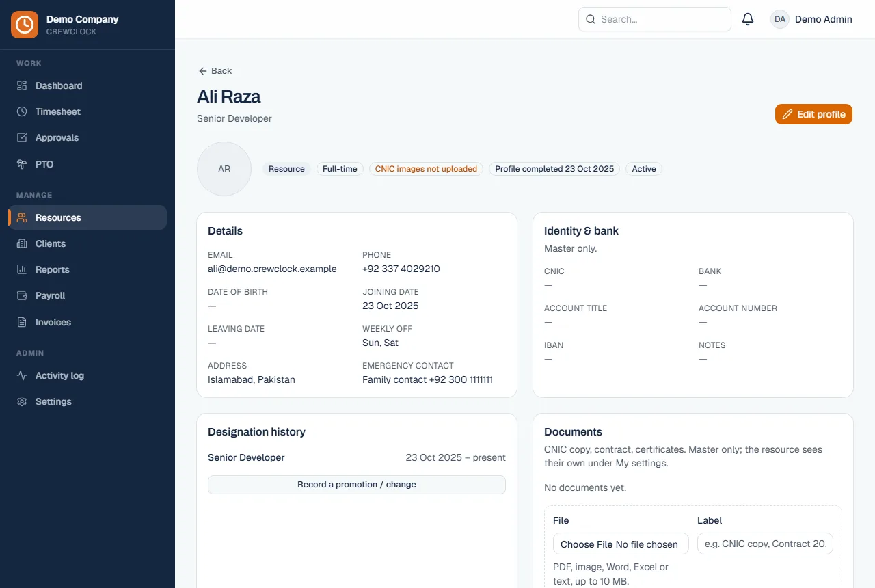Image resolution: width=875 pixels, height=588 pixels.
Task: Click the DA user avatar
Action: click(780, 19)
